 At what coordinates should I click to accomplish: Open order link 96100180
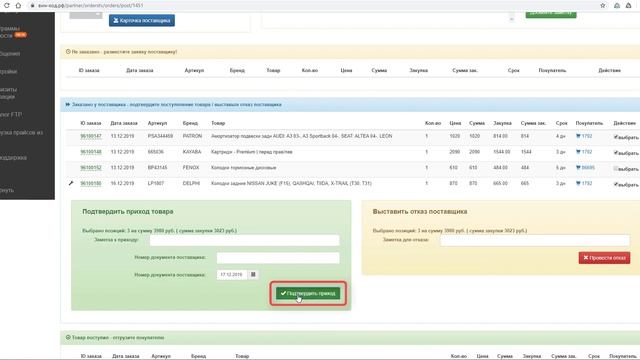click(x=91, y=183)
